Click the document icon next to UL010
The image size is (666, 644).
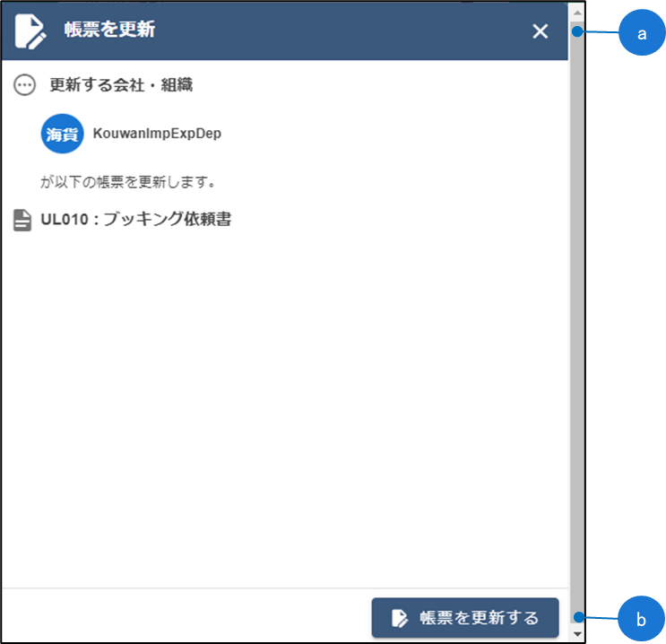22,220
